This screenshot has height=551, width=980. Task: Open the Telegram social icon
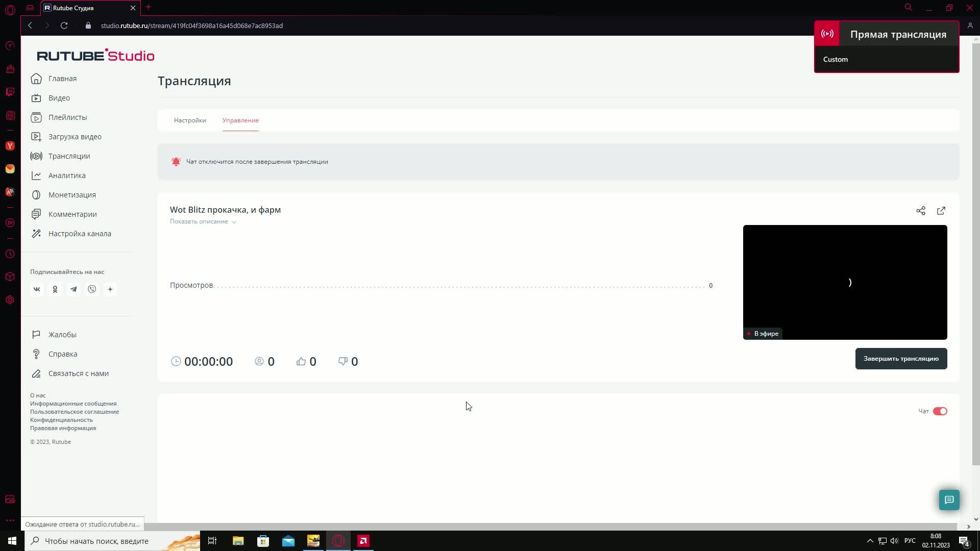[73, 289]
